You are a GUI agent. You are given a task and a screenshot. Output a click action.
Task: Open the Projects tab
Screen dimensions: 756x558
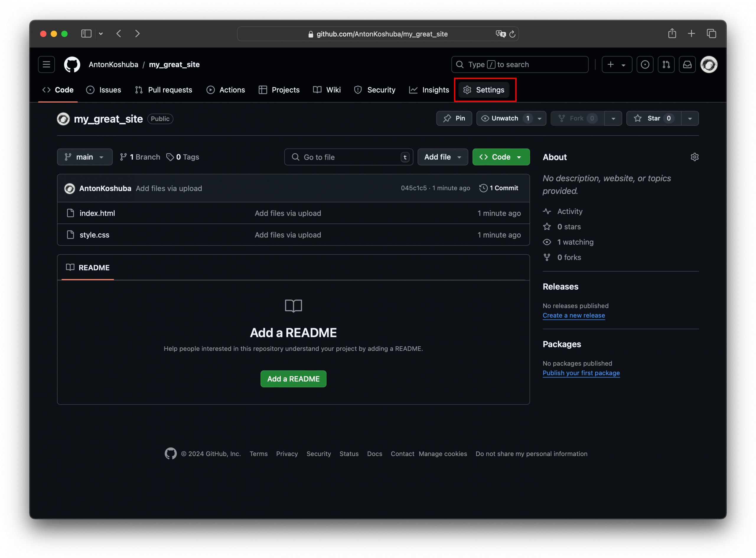tap(279, 90)
